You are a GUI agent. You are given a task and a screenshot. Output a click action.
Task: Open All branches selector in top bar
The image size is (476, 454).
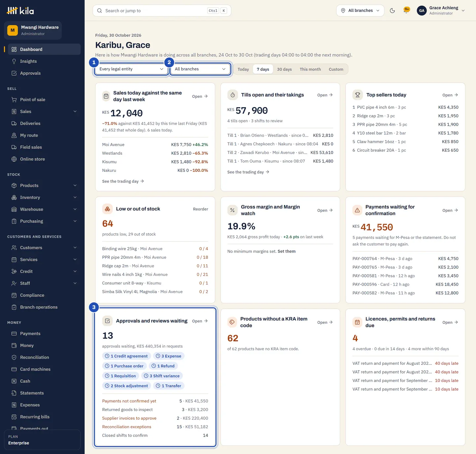pyautogui.click(x=360, y=11)
